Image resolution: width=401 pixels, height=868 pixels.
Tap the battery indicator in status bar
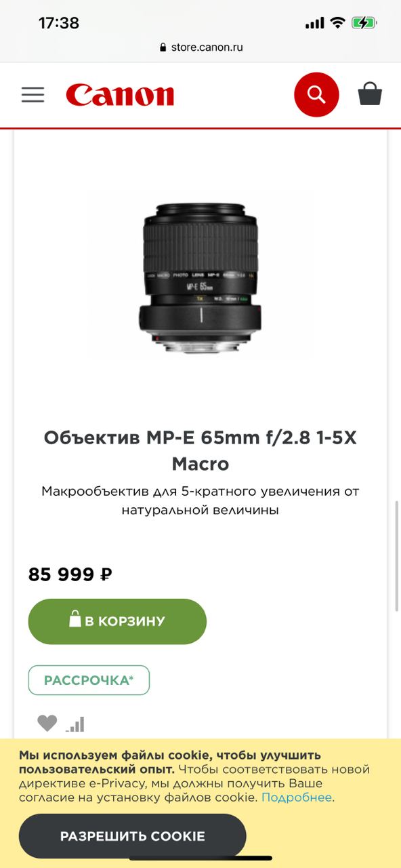point(364,23)
